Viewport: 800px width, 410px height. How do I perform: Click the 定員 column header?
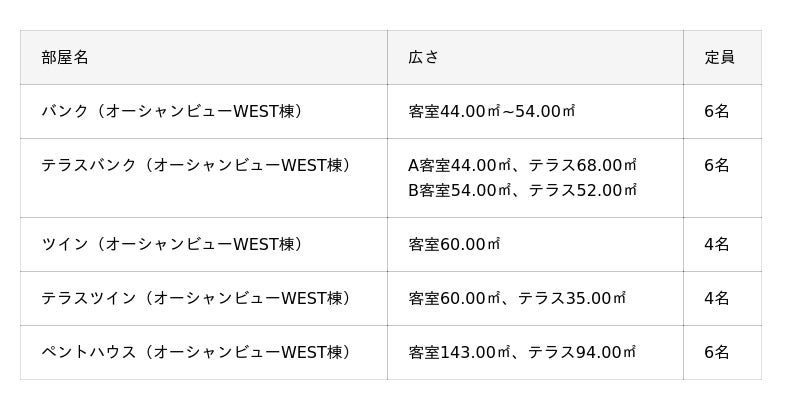(x=719, y=58)
